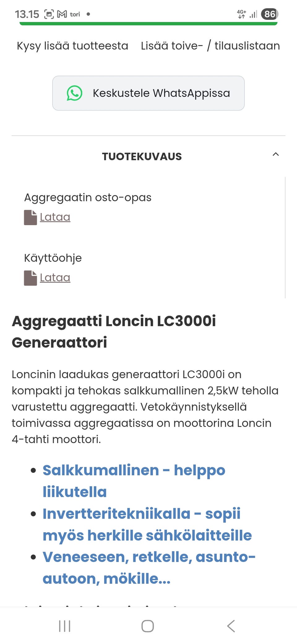Image resolution: width=297 pixels, height=644 pixels.
Task: Open the recent apps view
Action: tap(65, 626)
